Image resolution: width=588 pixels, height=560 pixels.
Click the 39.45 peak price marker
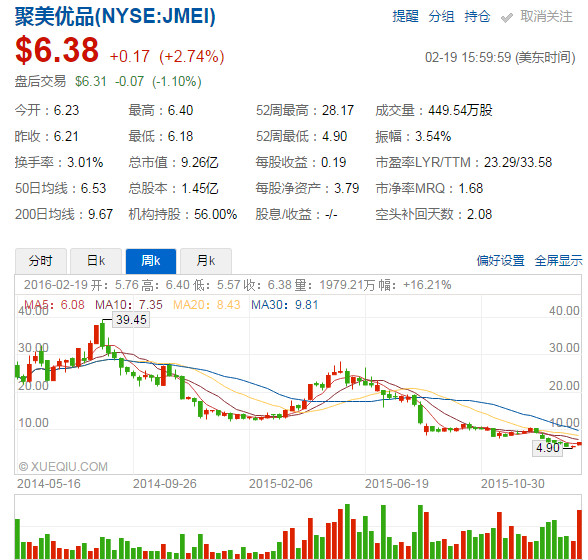pyautogui.click(x=131, y=320)
